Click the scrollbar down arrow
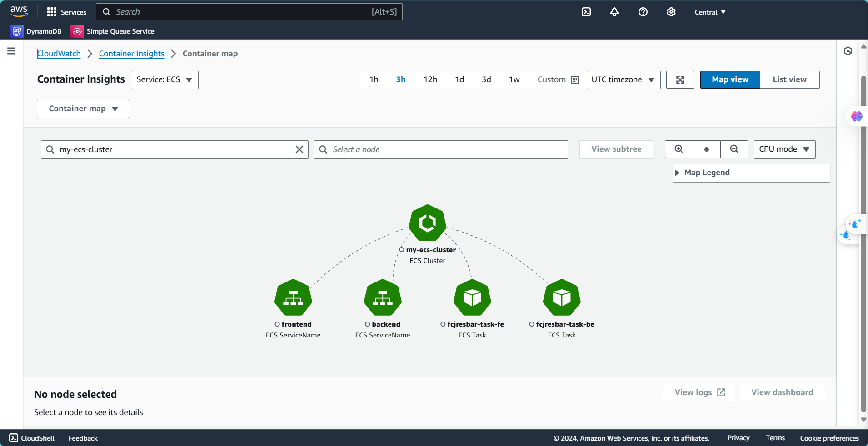868x446 pixels. pyautogui.click(x=863, y=420)
